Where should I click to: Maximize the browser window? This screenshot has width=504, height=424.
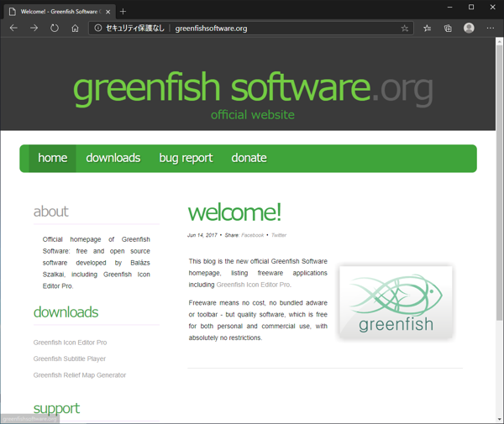[x=471, y=7]
